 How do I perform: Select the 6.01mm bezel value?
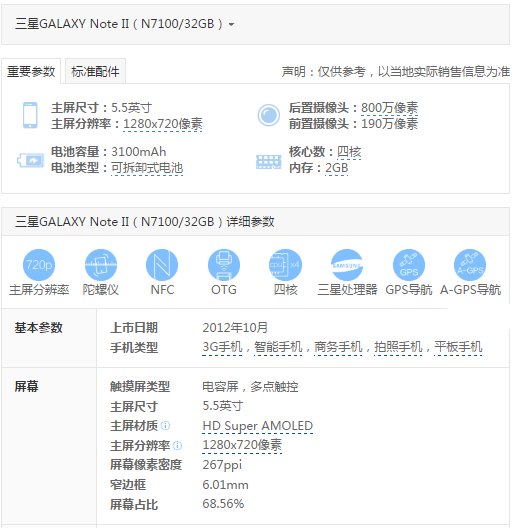225,485
